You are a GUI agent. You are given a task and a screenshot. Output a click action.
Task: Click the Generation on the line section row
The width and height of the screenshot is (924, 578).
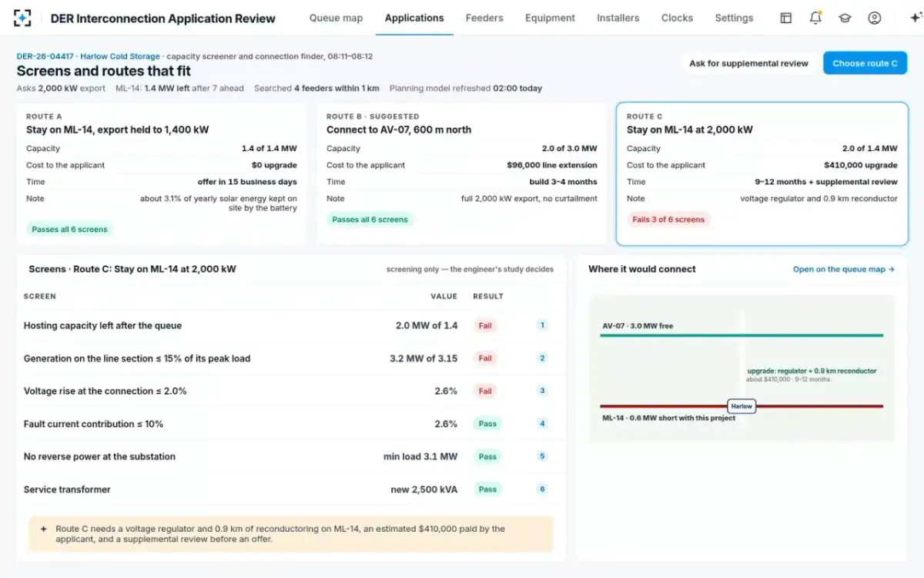[291, 358]
